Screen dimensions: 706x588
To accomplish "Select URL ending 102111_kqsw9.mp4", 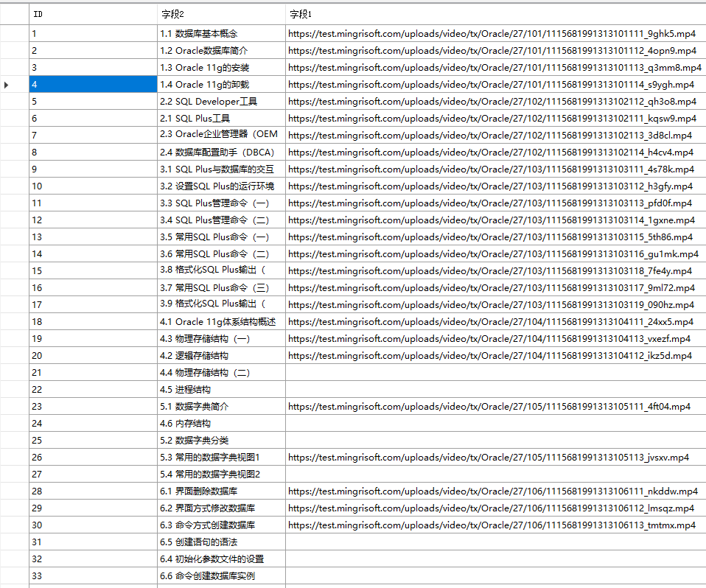I will 496,119.
